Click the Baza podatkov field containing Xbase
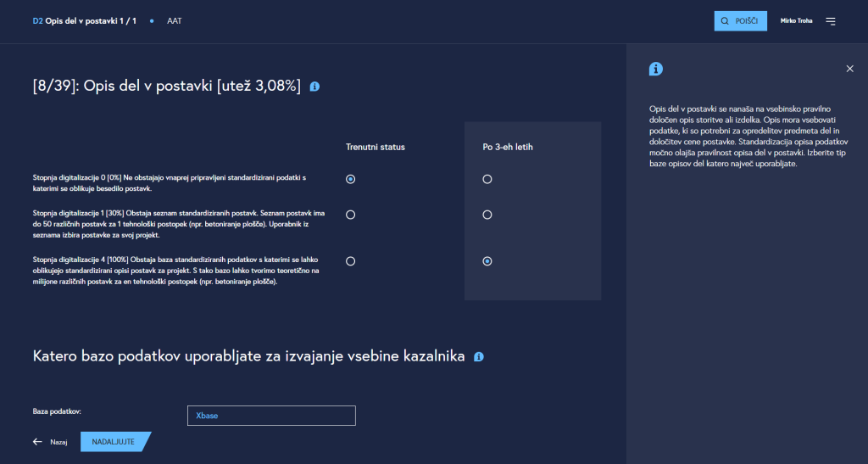Image resolution: width=868 pixels, height=464 pixels. click(271, 416)
